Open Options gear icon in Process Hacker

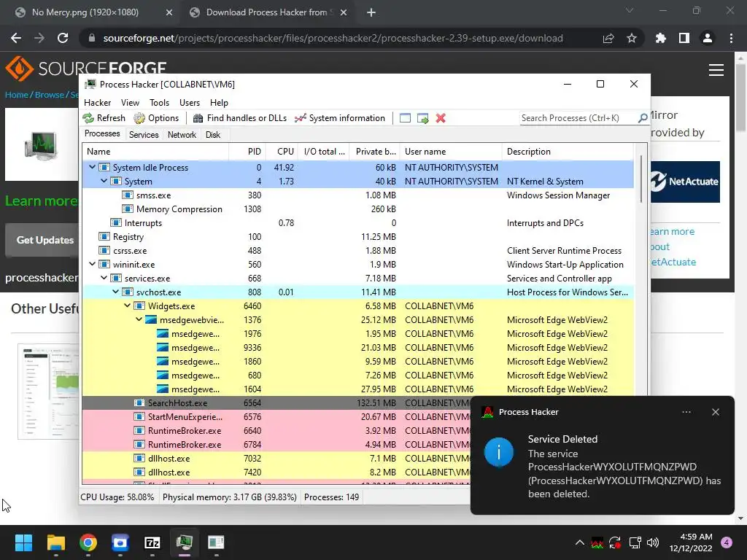pos(139,118)
